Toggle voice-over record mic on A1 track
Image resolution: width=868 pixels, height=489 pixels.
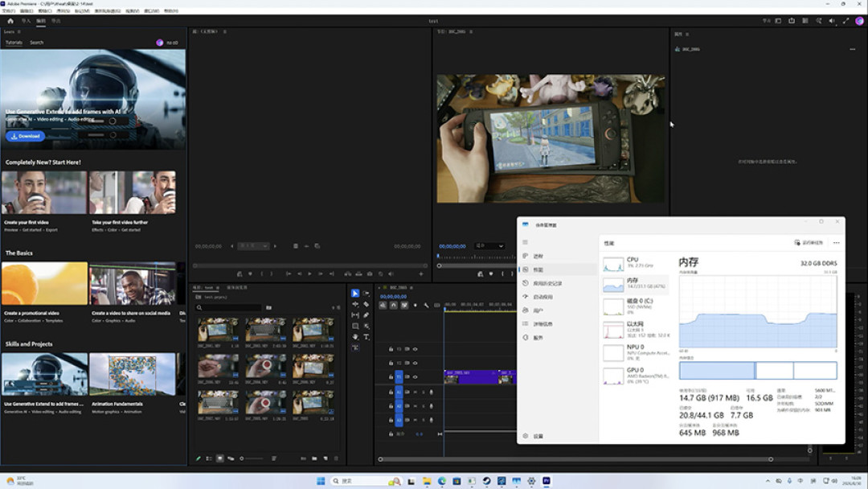tap(432, 392)
